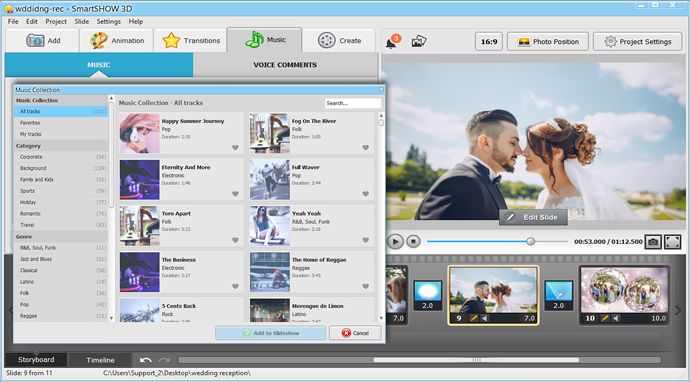Switch the preview to fullscreen mode
The height and width of the screenshot is (382, 690).
[x=672, y=242]
